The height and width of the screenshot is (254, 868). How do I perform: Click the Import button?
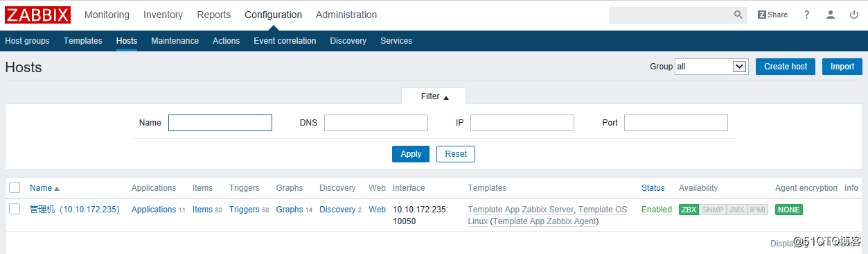pyautogui.click(x=842, y=67)
